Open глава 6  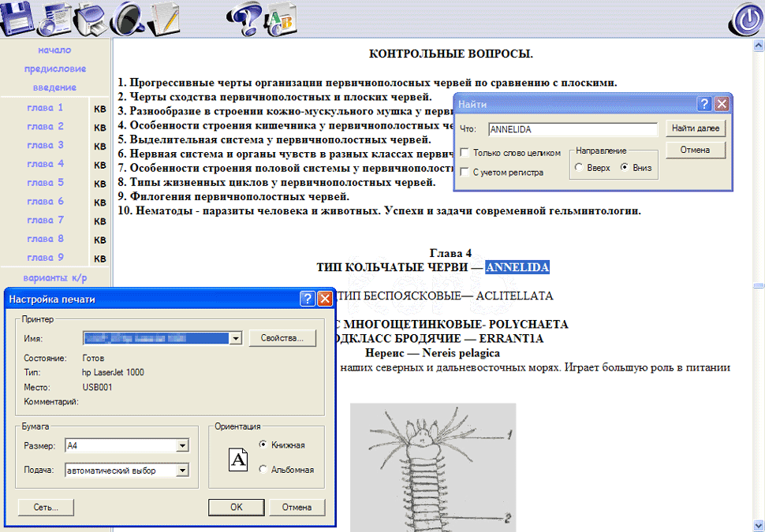click(x=45, y=202)
